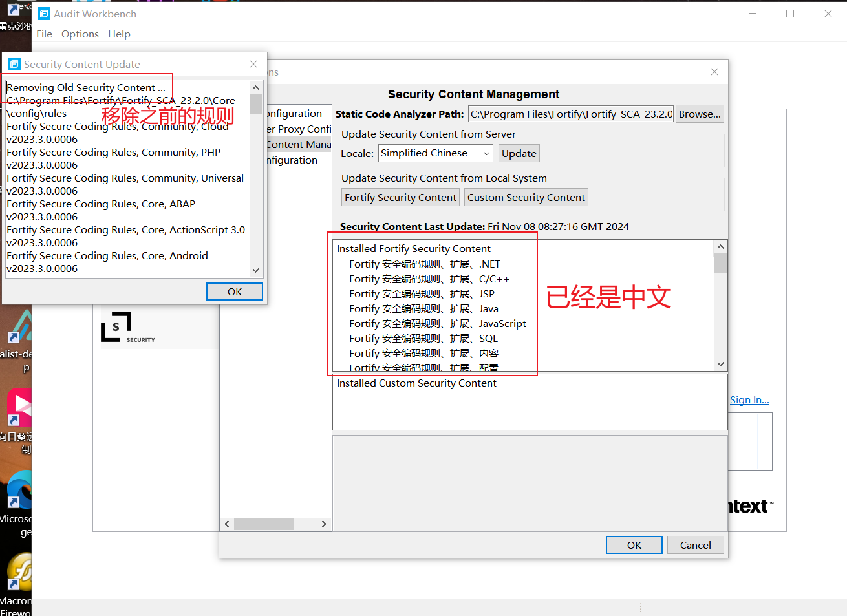Click the Audit Workbench title bar icon
Viewport: 847px width, 616px height.
44,14
